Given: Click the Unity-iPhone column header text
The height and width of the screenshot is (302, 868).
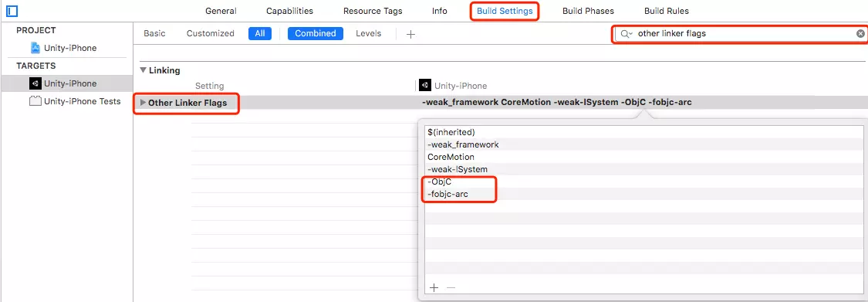Looking at the screenshot, I should click(x=461, y=86).
